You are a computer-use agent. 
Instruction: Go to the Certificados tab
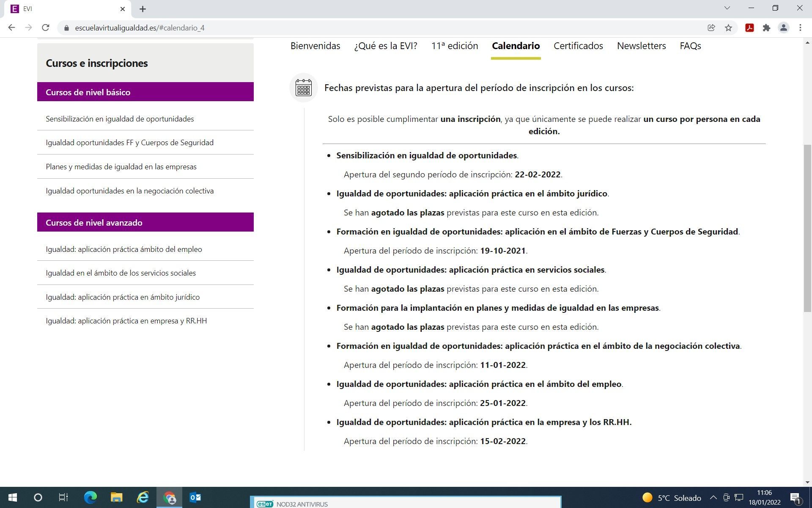click(578, 46)
